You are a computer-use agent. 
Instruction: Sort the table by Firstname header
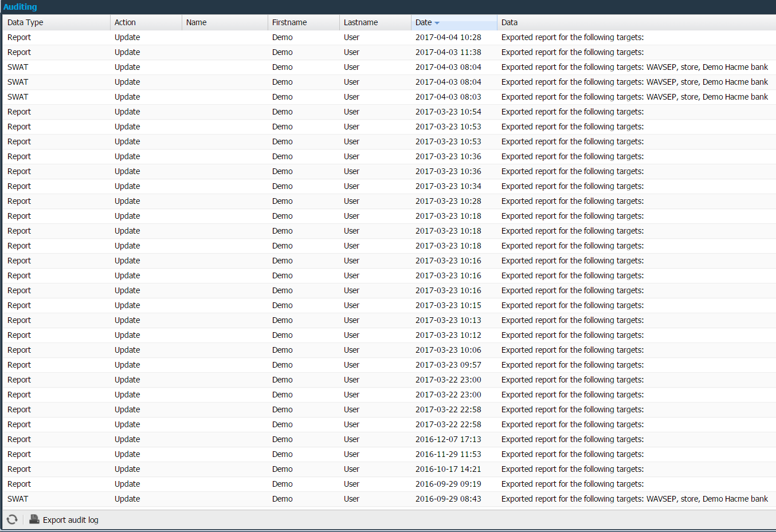289,22
